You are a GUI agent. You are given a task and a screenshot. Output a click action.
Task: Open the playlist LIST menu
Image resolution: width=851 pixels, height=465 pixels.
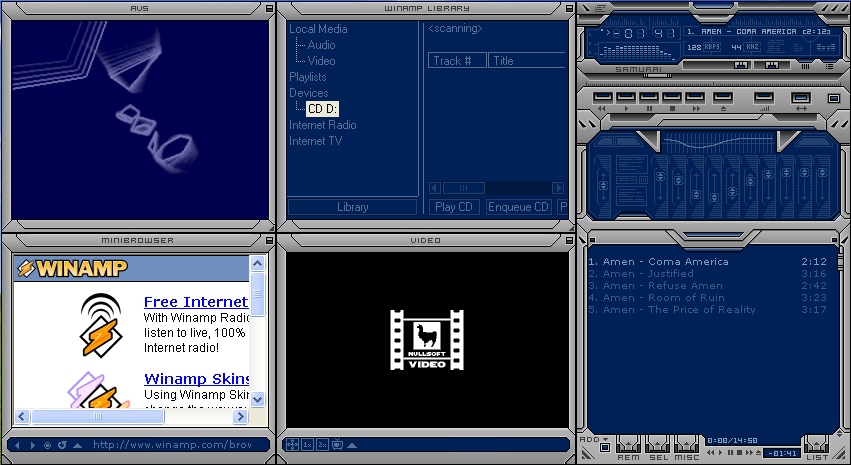click(x=817, y=449)
